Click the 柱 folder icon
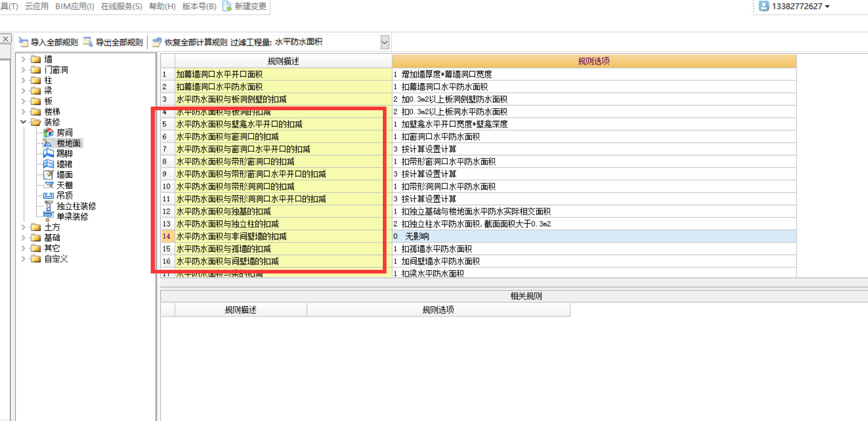This screenshot has height=421, width=868. 36,80
